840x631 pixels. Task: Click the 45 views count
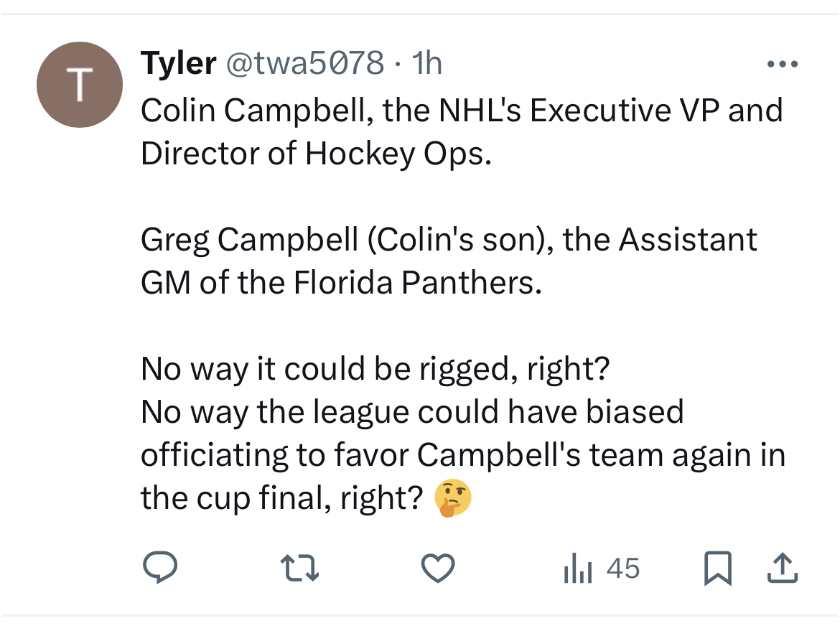[x=623, y=568]
